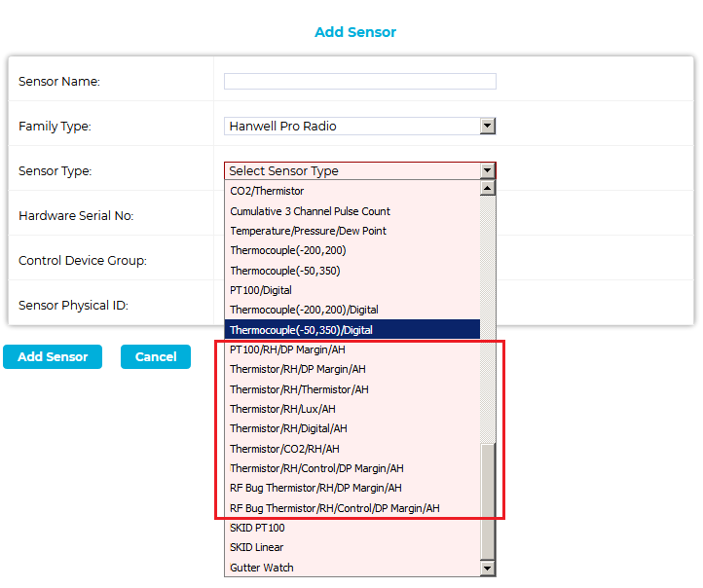
Task: Choose Gutter Watch from the list
Action: click(x=261, y=568)
